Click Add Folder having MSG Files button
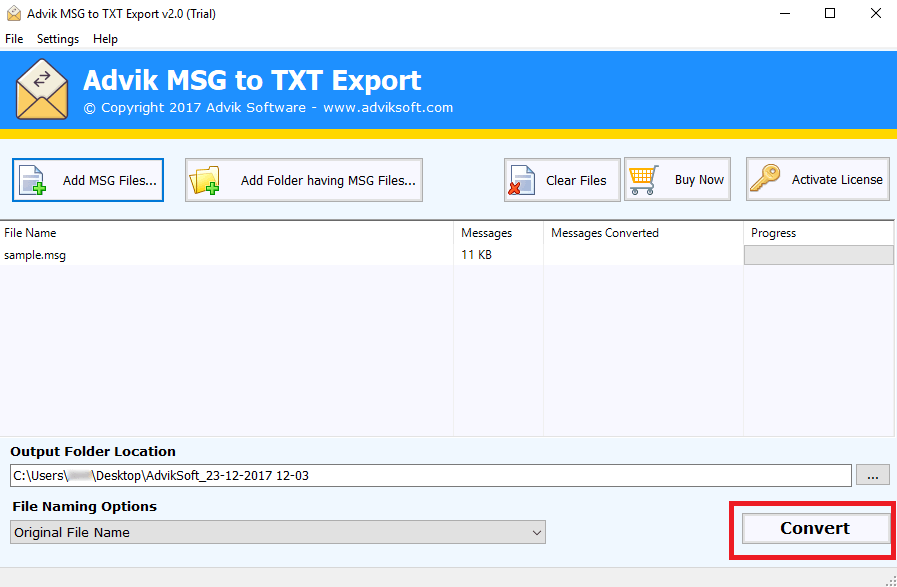The image size is (897, 587). (304, 180)
